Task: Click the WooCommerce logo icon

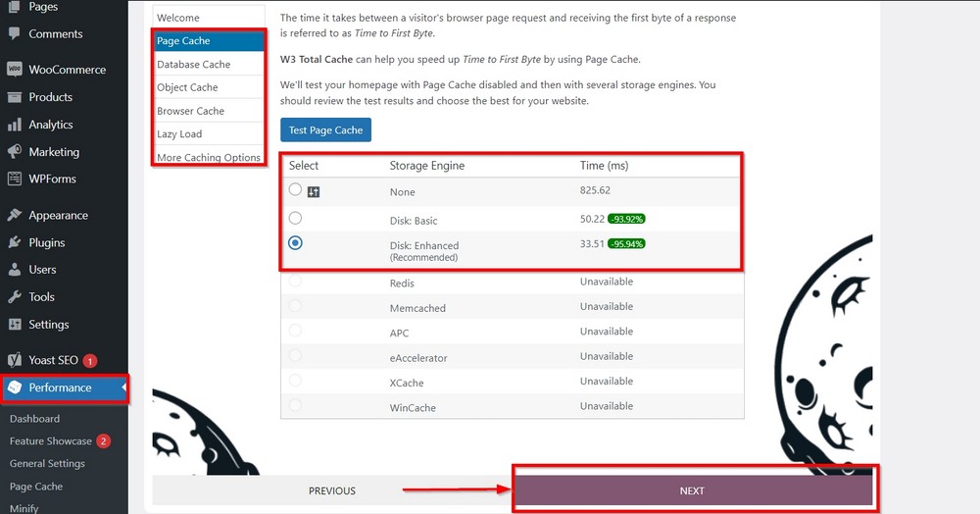Action: [15, 69]
